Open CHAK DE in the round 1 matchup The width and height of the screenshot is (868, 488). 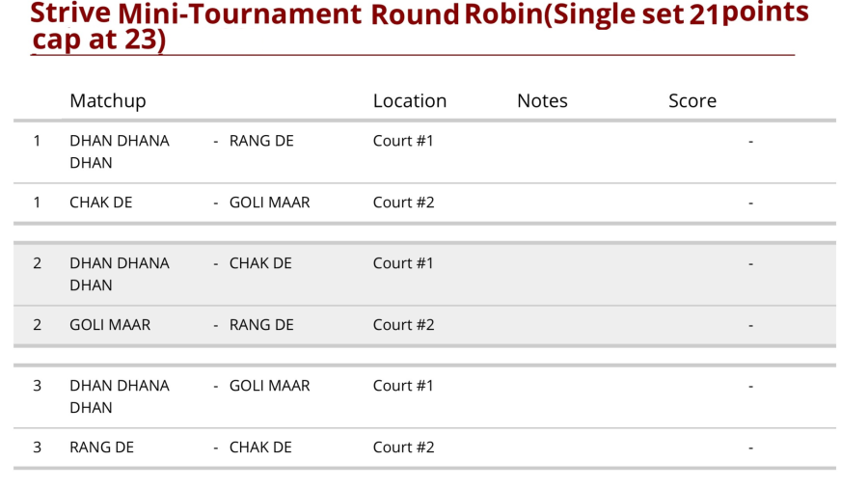pos(101,203)
